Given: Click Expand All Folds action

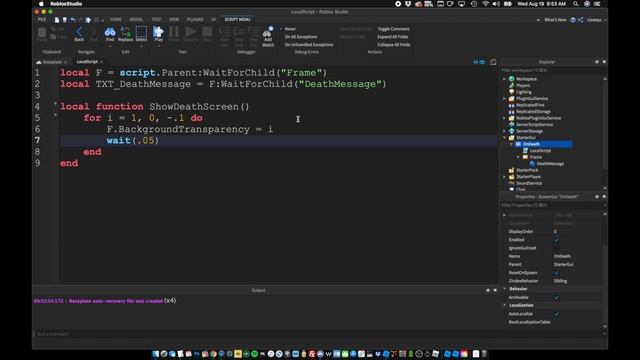Looking at the screenshot, I should (x=393, y=37).
